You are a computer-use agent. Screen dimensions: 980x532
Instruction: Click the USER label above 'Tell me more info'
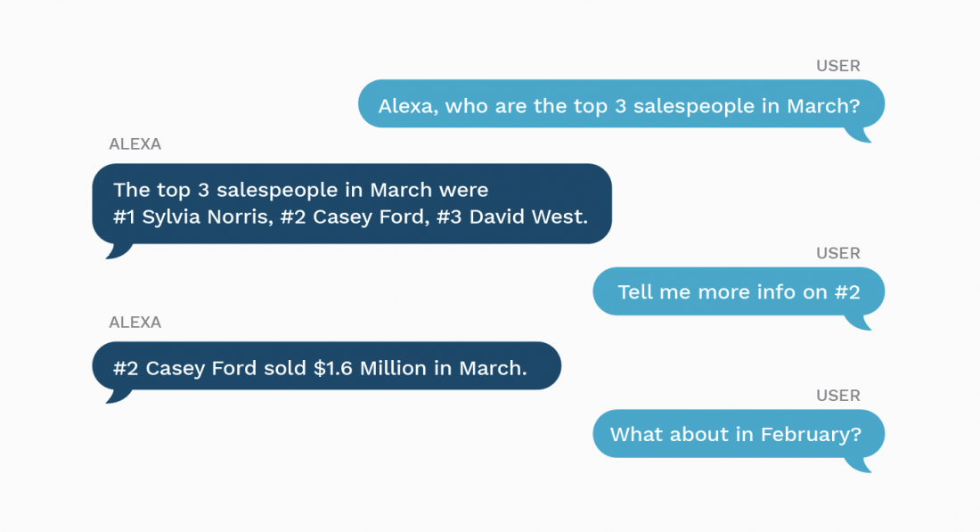(838, 253)
